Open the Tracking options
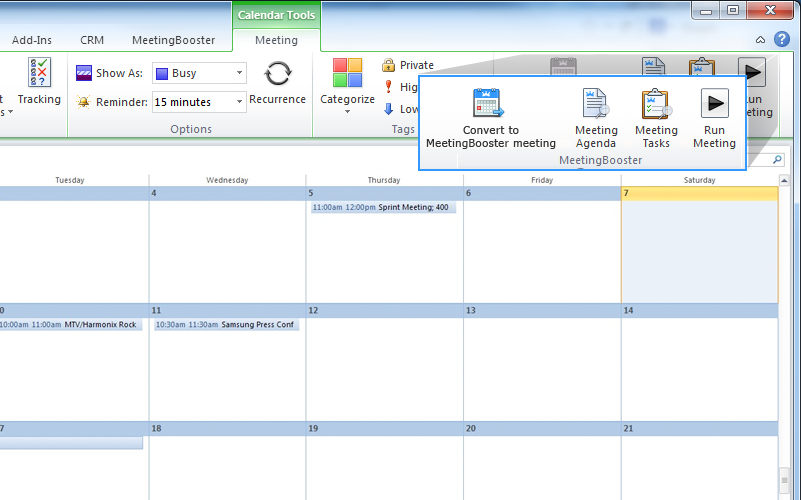801x500 pixels. click(x=39, y=82)
